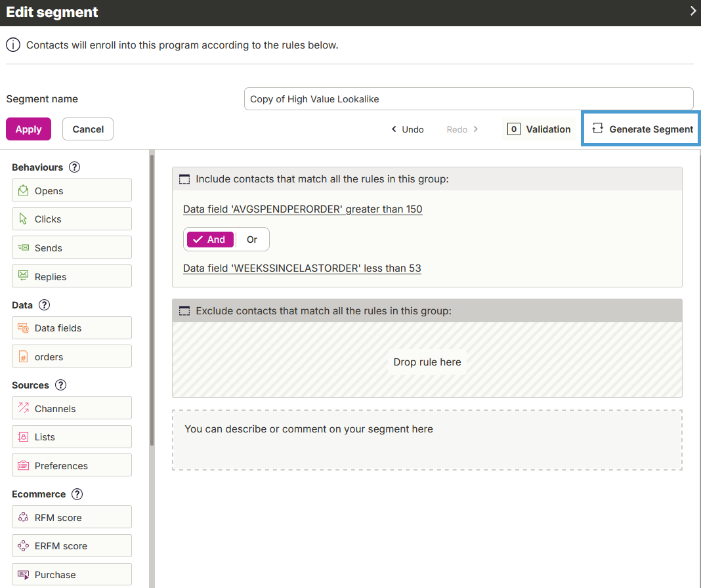Image resolution: width=701 pixels, height=588 pixels.
Task: Select the And operator toggle
Action: pos(210,240)
